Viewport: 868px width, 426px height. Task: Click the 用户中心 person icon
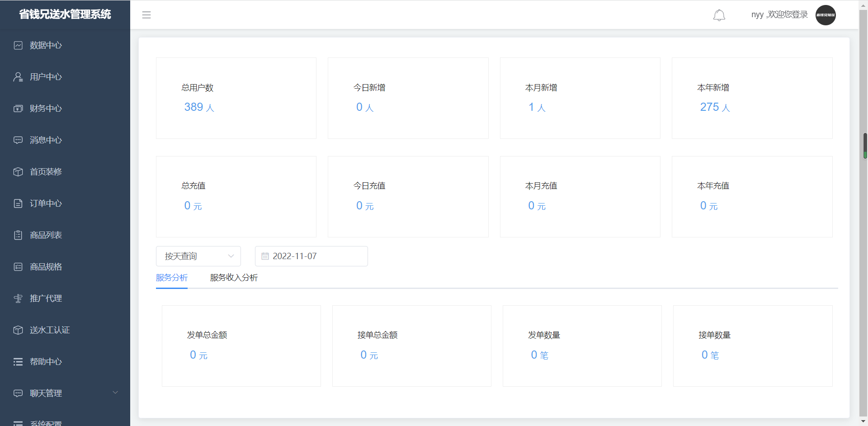(x=18, y=77)
